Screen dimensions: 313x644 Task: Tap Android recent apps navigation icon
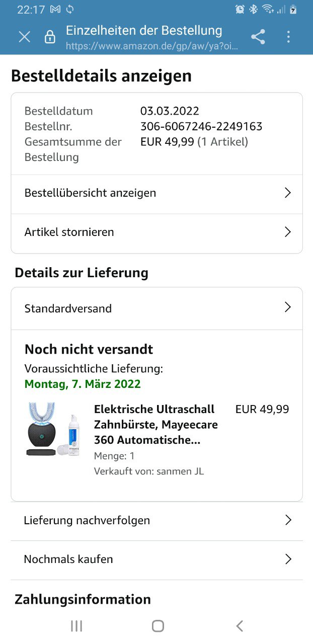76,626
